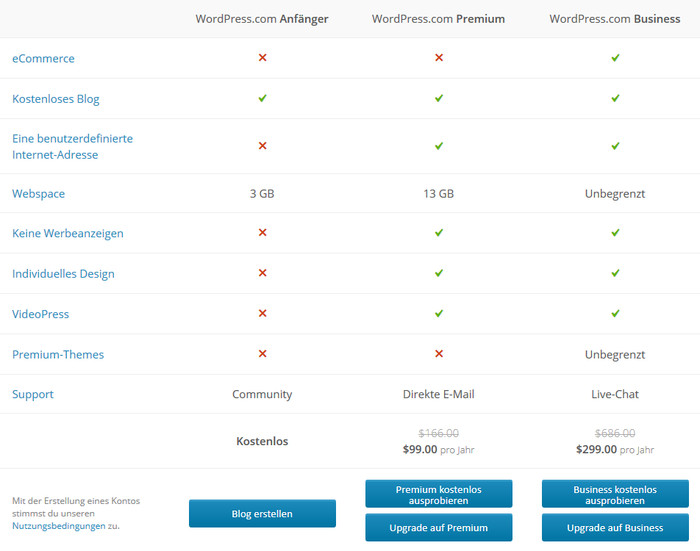The height and width of the screenshot is (551, 700).
Task: Click the VideoPress checkmark under Business
Action: coord(615,313)
